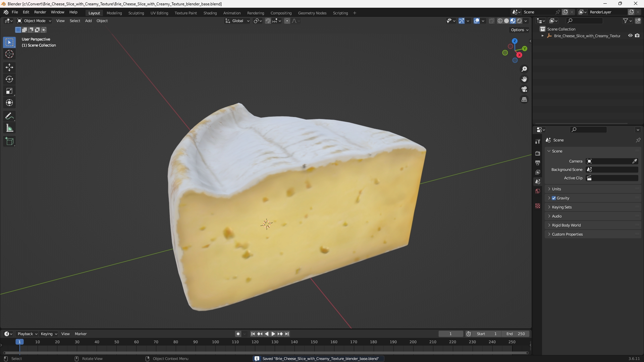This screenshot has width=644, height=362.
Task: Open Global transform orientation dropdown
Action: pos(237,21)
